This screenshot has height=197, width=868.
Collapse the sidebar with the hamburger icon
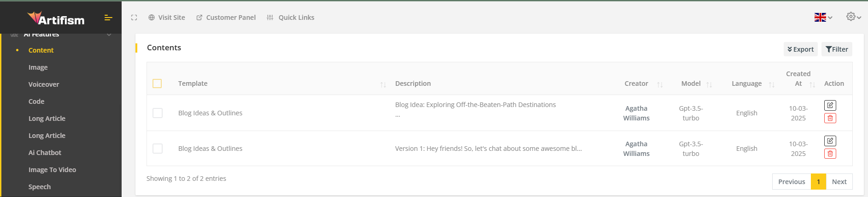108,18
